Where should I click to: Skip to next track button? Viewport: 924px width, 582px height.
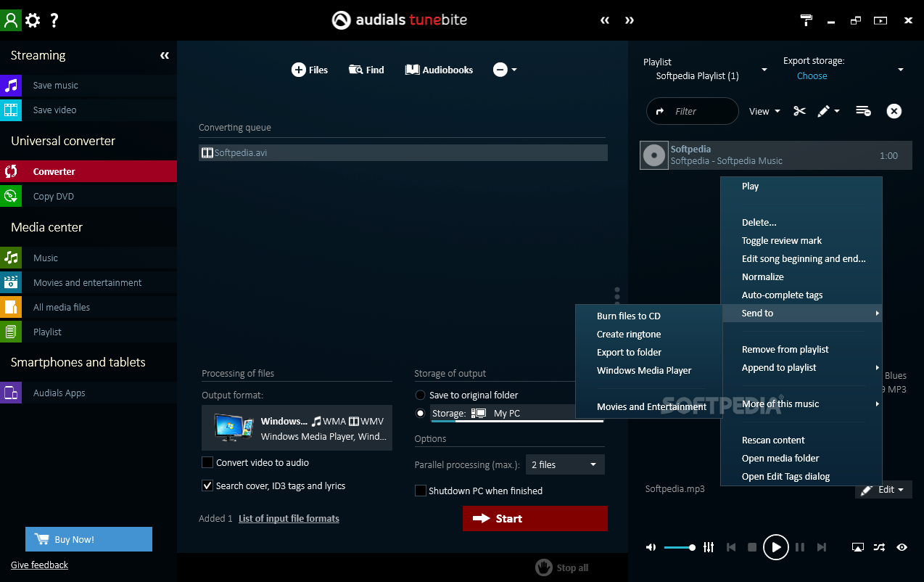click(x=821, y=547)
